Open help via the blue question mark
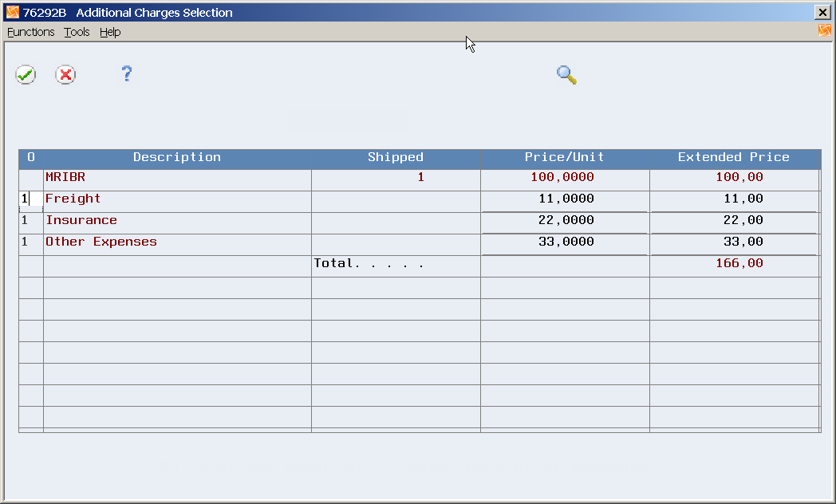The image size is (836, 504). tap(126, 73)
